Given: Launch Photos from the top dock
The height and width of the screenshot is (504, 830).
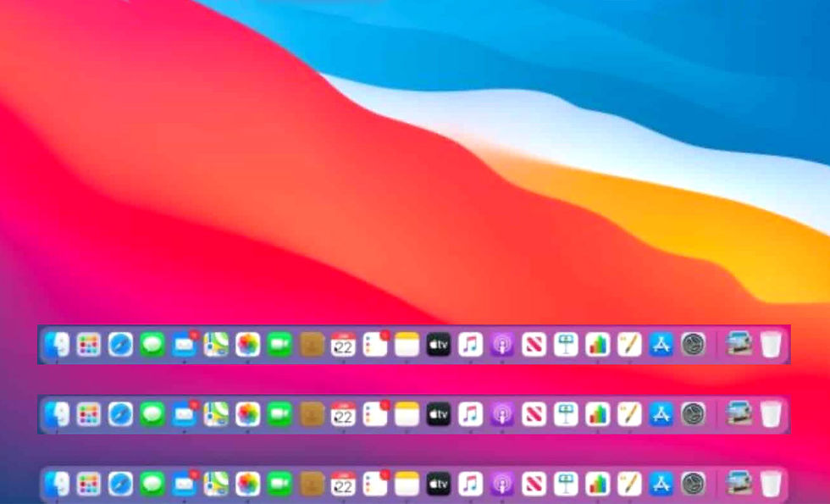Looking at the screenshot, I should (247, 345).
